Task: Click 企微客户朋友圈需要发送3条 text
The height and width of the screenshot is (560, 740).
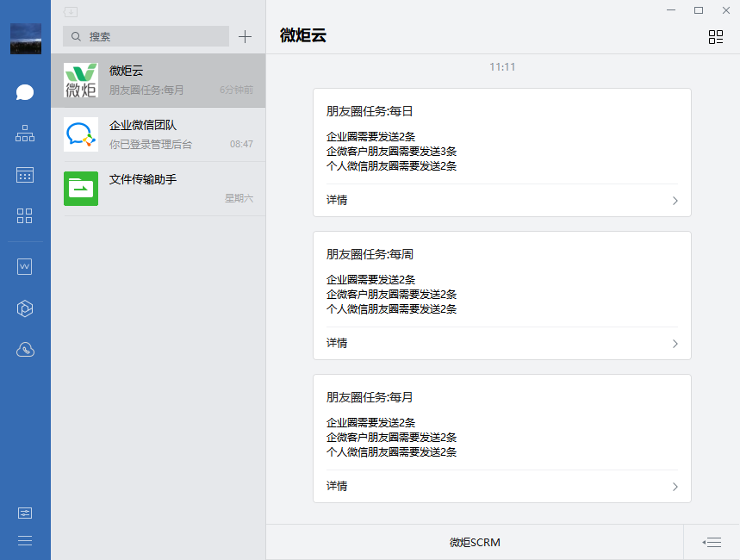Action: pos(391,152)
